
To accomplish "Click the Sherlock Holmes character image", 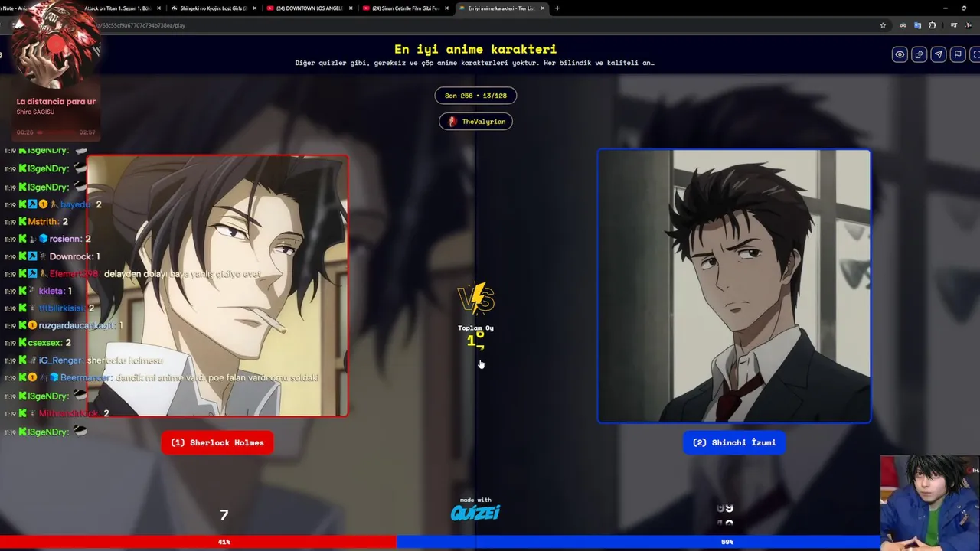I will pos(217,286).
